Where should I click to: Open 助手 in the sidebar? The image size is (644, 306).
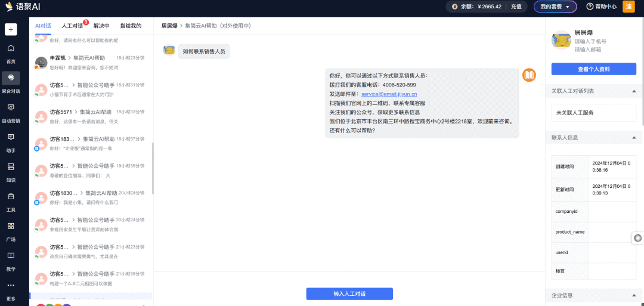click(11, 143)
